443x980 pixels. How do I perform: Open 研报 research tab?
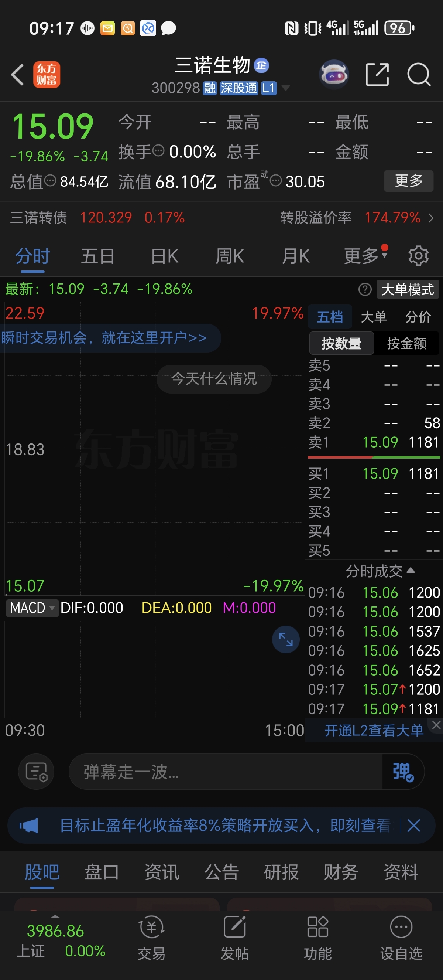(281, 872)
